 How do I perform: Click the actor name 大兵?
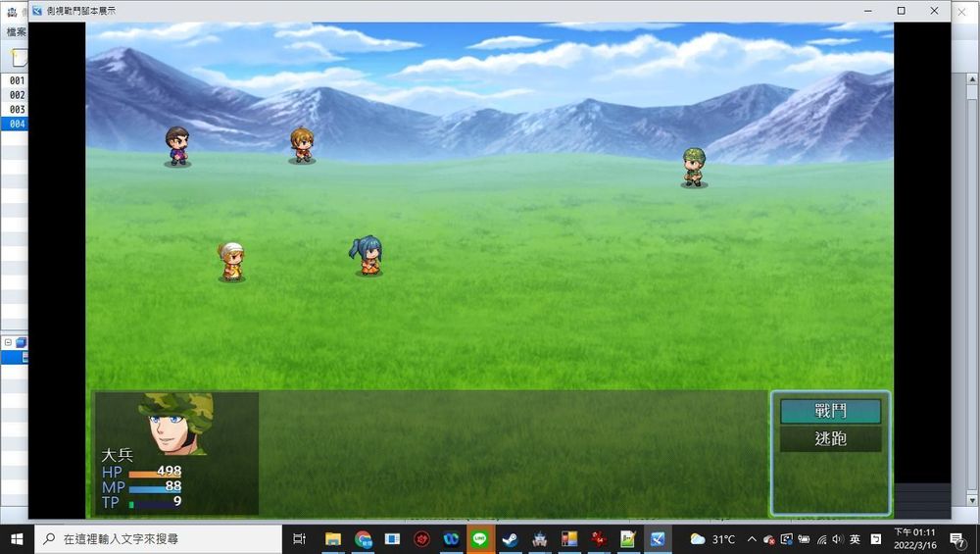tap(117, 455)
